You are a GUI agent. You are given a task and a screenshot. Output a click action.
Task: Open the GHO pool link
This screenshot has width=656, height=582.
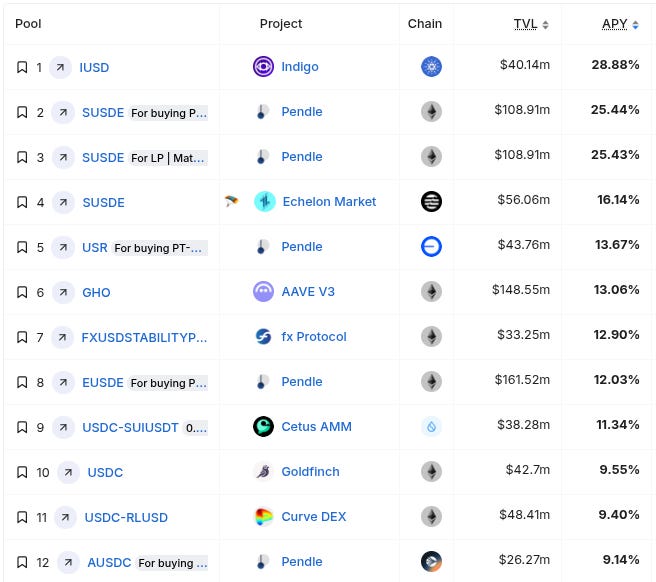pos(96,292)
